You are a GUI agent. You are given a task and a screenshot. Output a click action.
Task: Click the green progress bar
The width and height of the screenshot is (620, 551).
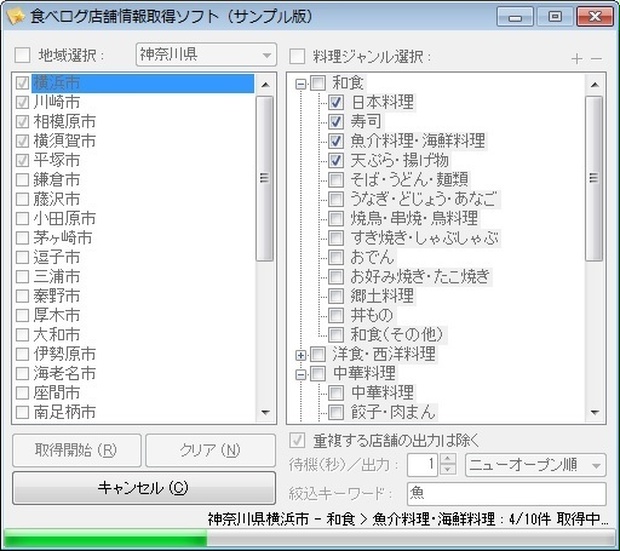point(105,539)
